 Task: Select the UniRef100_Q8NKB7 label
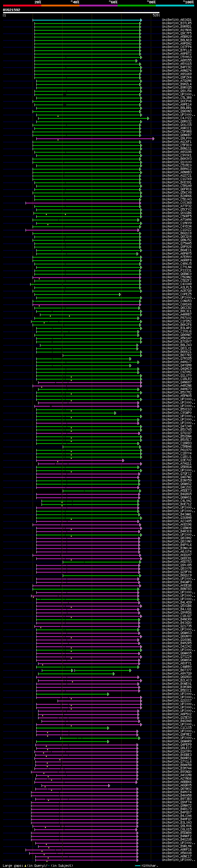point(177,135)
